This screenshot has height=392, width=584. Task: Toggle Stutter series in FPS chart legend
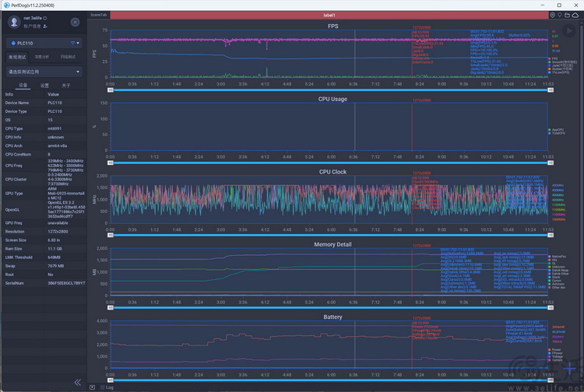pyautogui.click(x=561, y=68)
